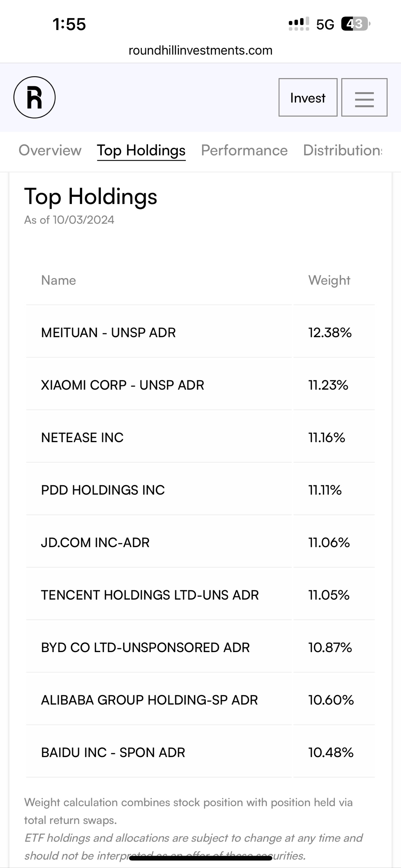The width and height of the screenshot is (401, 868).
Task: Tap the Invest button
Action: [x=308, y=97]
